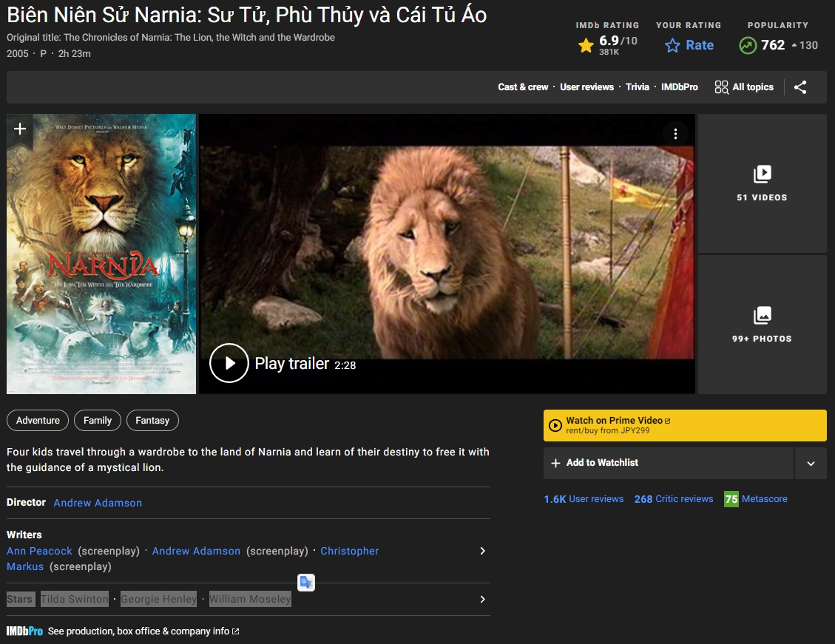This screenshot has width=835, height=644.
Task: Open 268 Critic reviews link
Action: [674, 499]
